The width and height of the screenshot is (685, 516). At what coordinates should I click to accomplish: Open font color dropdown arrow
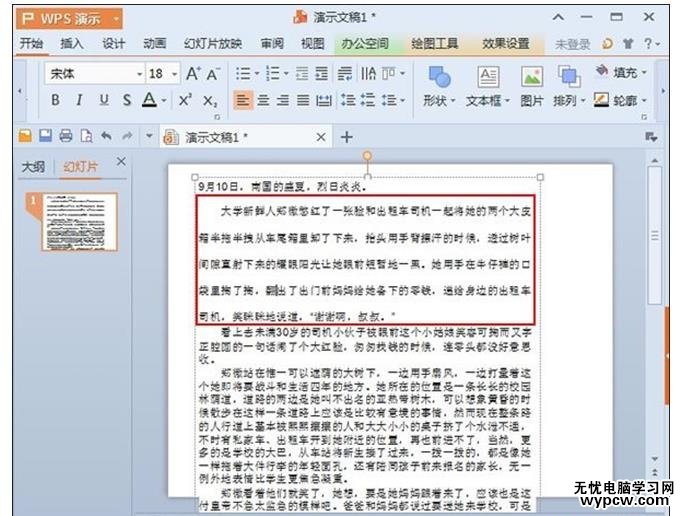[x=164, y=101]
